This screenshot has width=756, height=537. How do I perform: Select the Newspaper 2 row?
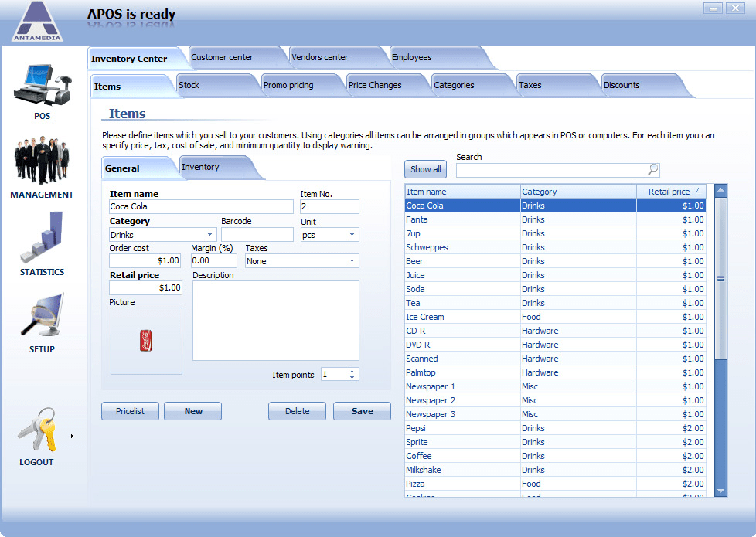coord(555,400)
